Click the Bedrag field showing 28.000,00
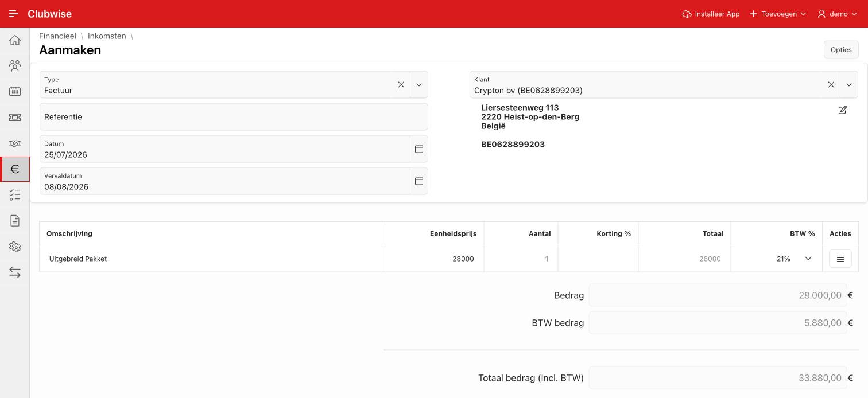Image resolution: width=868 pixels, height=398 pixels. click(x=718, y=295)
